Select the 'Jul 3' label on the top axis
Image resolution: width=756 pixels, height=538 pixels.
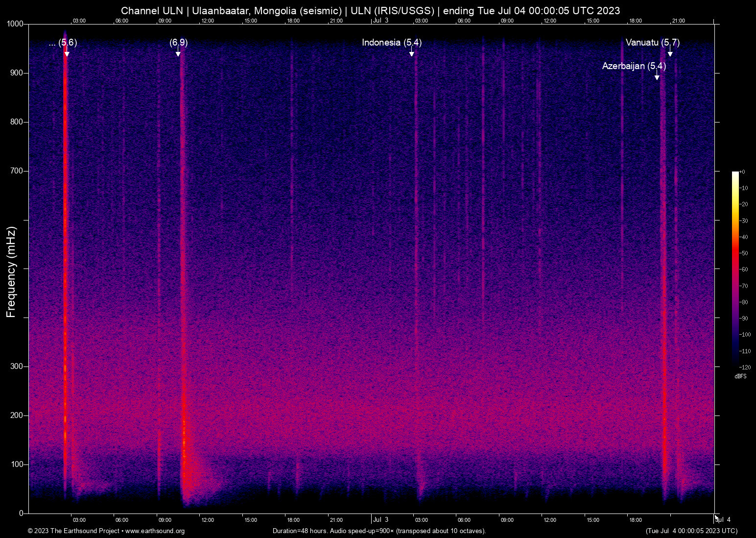coord(380,21)
